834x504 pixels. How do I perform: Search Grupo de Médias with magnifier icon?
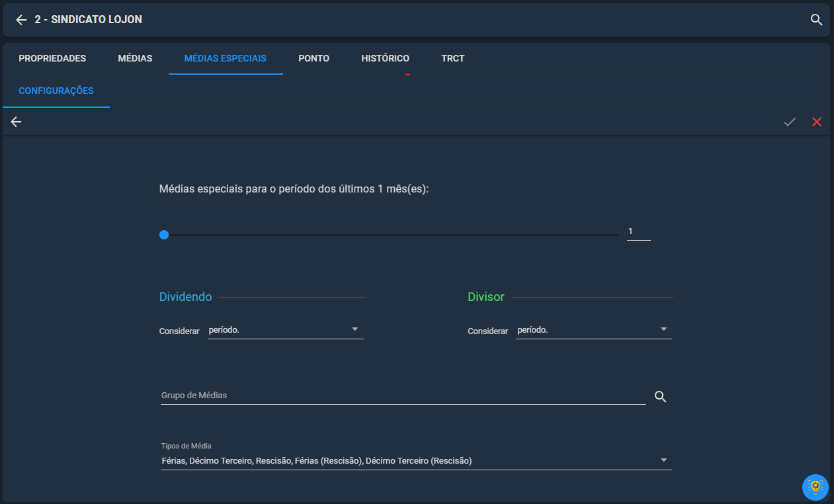pyautogui.click(x=660, y=396)
